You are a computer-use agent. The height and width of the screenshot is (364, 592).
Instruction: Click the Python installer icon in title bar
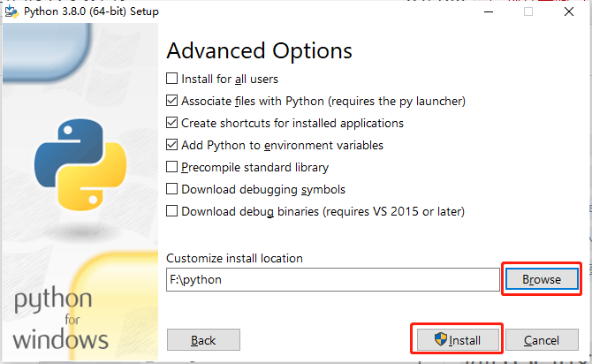11,11
